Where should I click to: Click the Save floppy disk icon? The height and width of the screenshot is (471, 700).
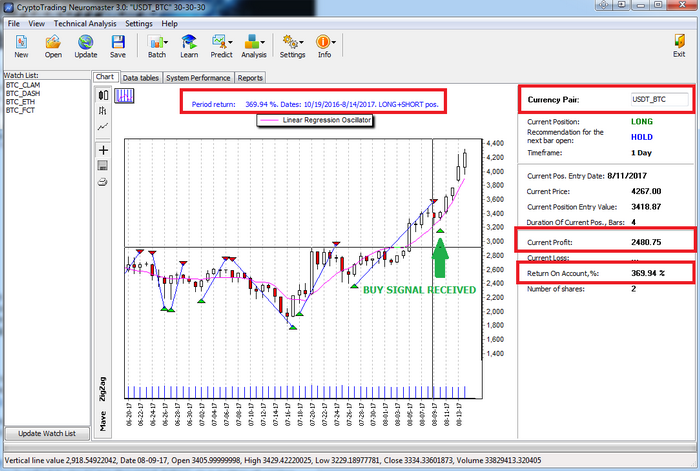click(118, 42)
